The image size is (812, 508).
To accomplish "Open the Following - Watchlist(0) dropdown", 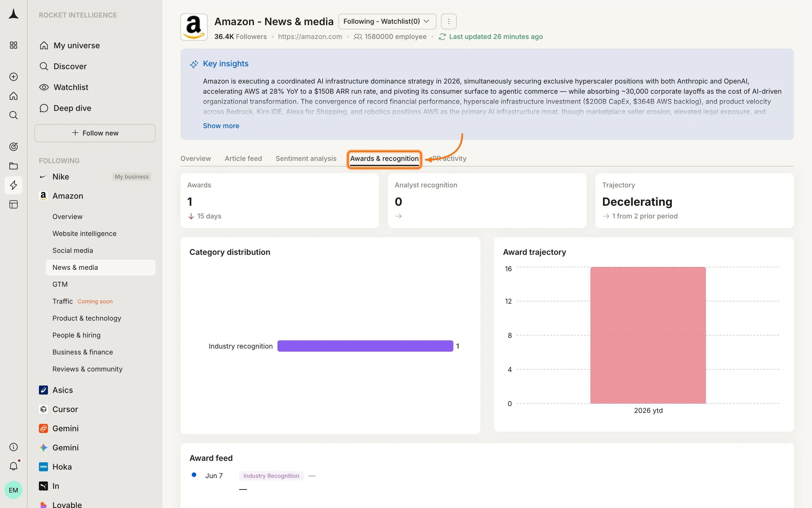I will point(387,21).
